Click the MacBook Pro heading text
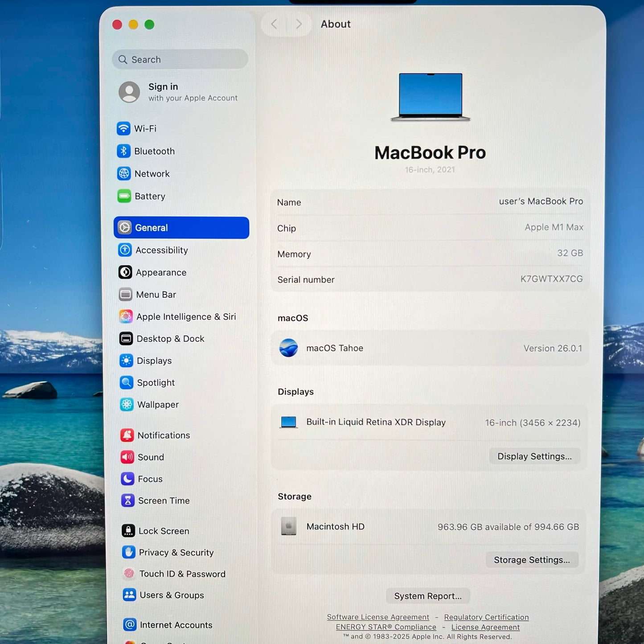644x644 pixels. [x=430, y=152]
